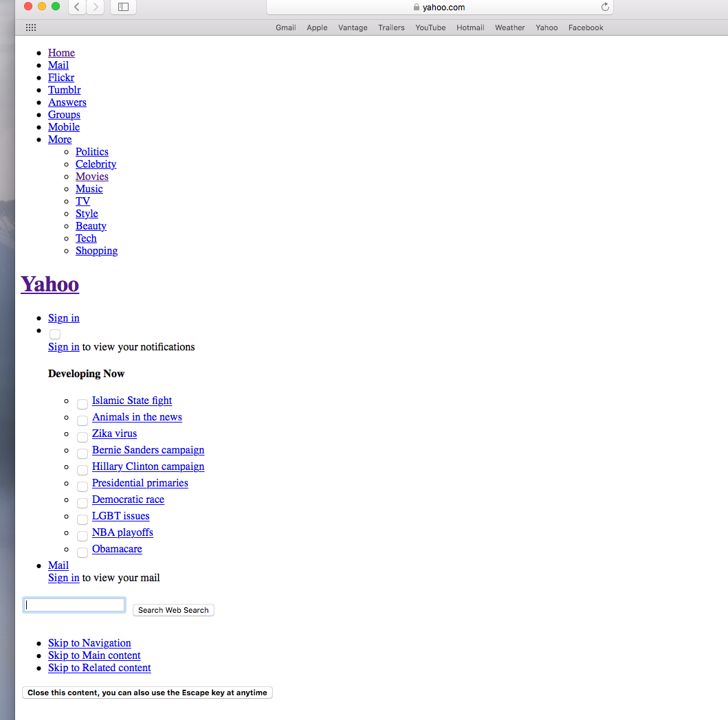This screenshot has width=728, height=720.
Task: Follow the Skip to Navigation link
Action: 89,644
